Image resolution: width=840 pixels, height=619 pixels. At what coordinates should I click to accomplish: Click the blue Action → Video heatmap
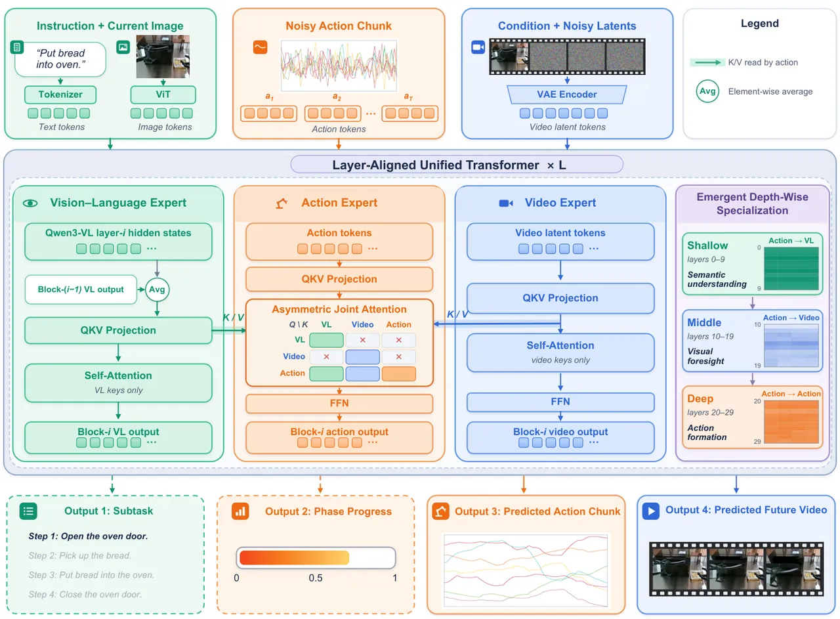point(793,347)
